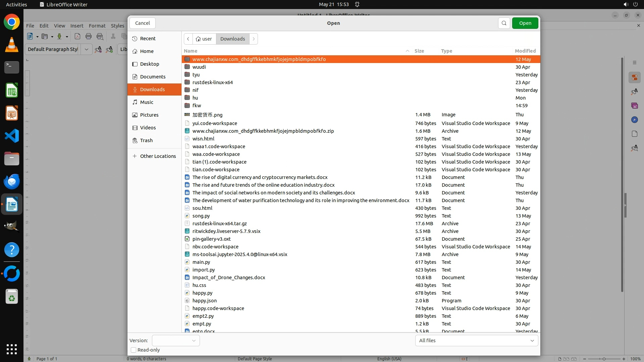The width and height of the screenshot is (644, 362).
Task: Expand the Version combo box
Action: (x=176, y=341)
